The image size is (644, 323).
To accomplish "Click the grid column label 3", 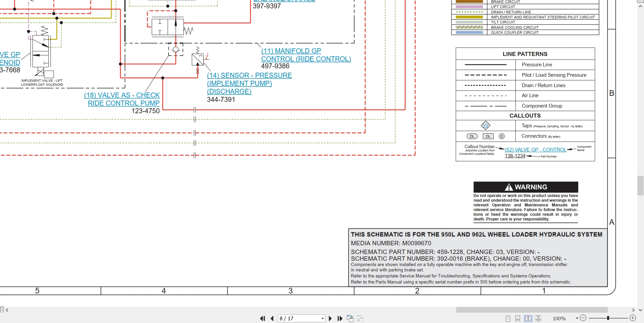I will click(290, 291).
